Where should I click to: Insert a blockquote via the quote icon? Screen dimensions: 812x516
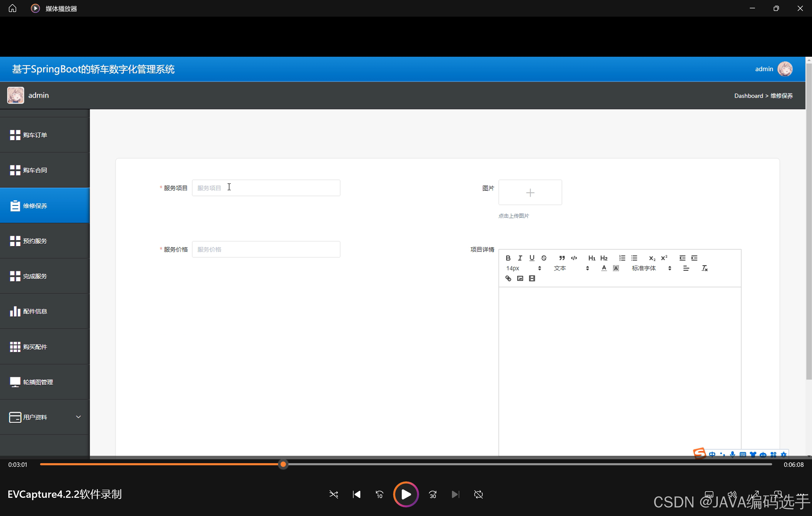[x=562, y=258]
